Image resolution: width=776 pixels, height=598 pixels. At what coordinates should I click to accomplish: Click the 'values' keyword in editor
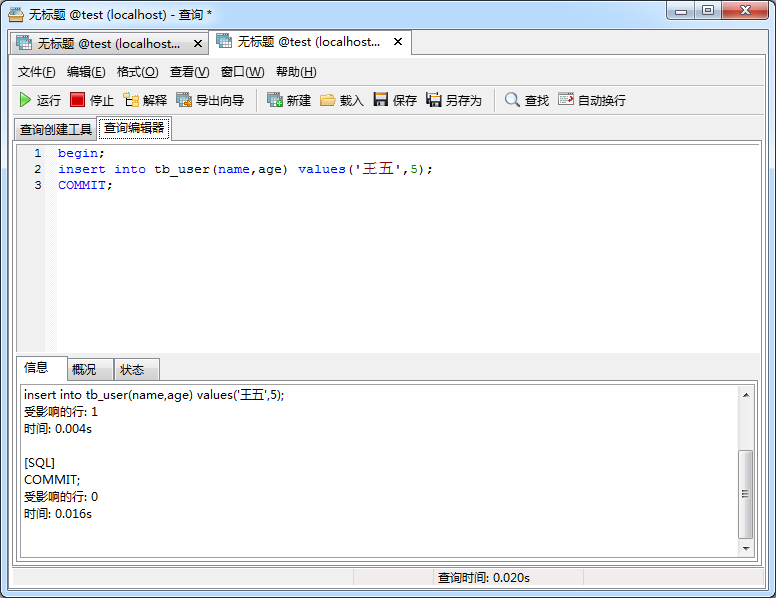pyautogui.click(x=322, y=169)
